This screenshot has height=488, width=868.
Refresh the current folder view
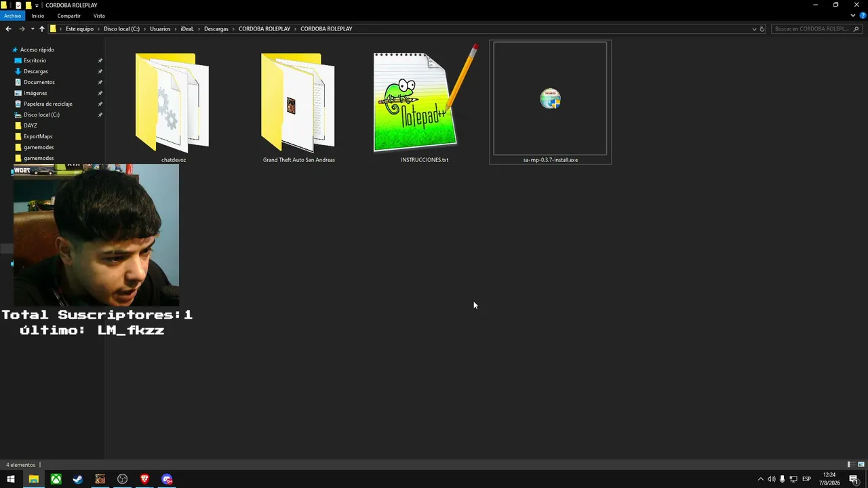pyautogui.click(x=762, y=29)
